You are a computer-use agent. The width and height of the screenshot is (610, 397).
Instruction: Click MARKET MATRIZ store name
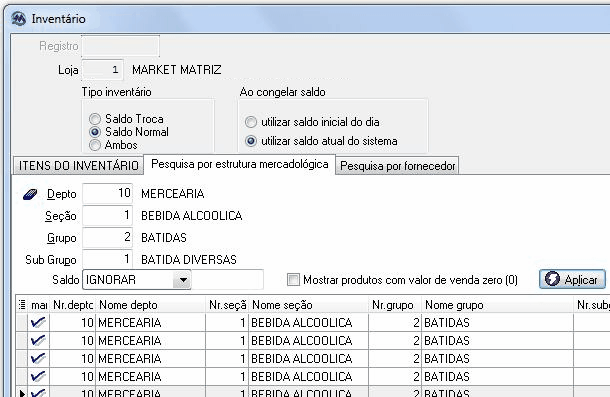[x=177, y=70]
